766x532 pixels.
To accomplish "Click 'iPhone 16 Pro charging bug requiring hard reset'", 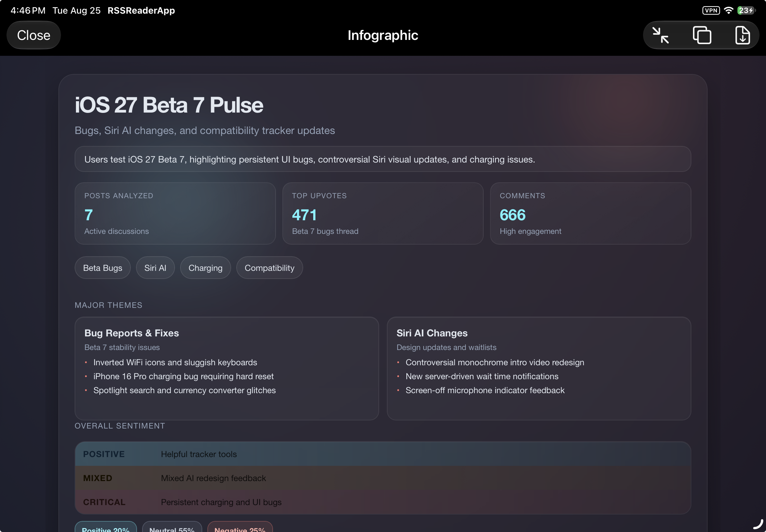I will click(x=183, y=376).
